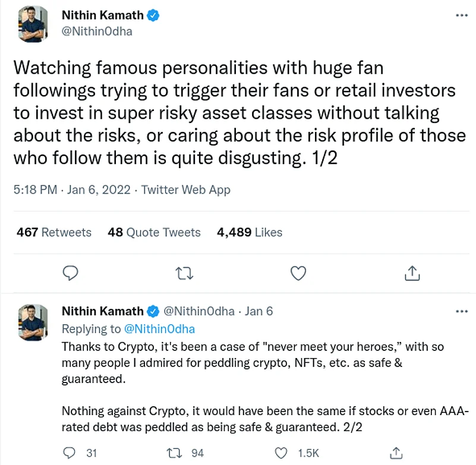Viewport: 476px width, 465px height.
Task: Like the main tweet
Action: [298, 273]
